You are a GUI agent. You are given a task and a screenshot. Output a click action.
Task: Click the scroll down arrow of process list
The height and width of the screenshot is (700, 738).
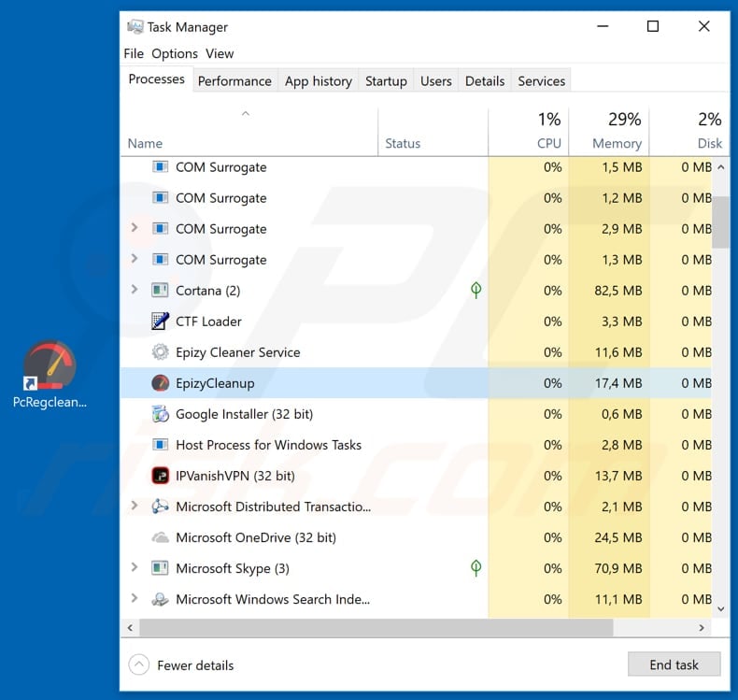click(x=720, y=608)
